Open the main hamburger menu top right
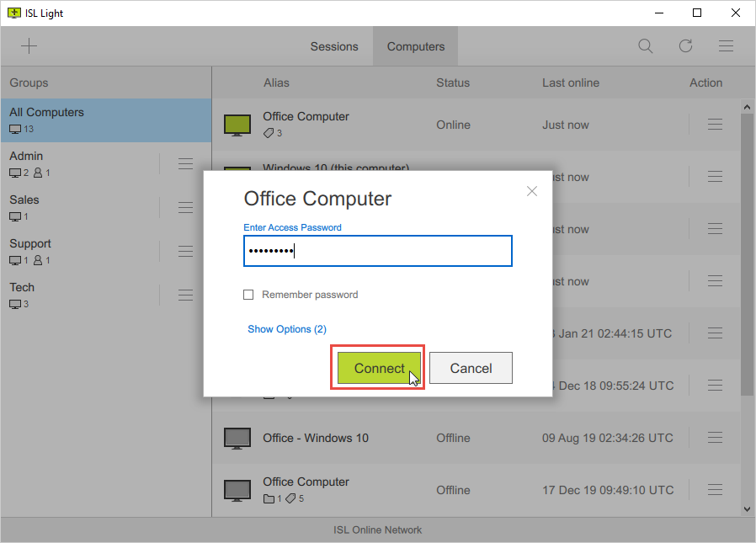Viewport: 756px width, 543px height. click(x=726, y=46)
